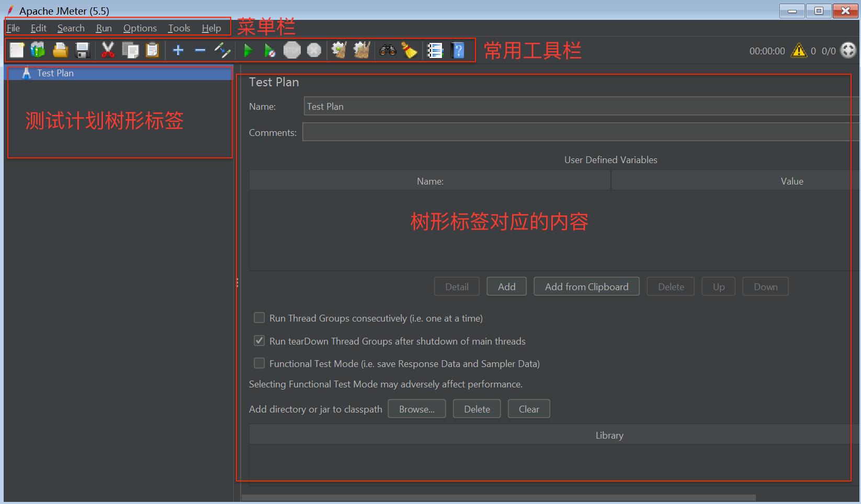Click the split pane divider handle

[237, 283]
